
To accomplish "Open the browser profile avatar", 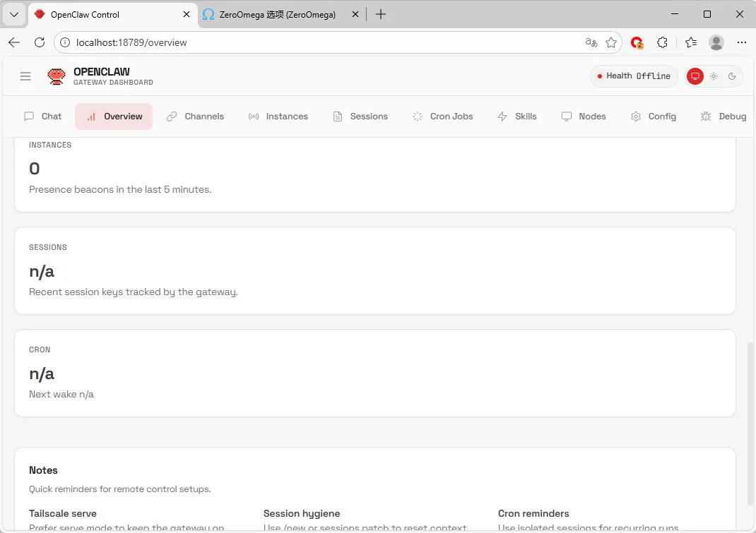I will click(x=716, y=42).
